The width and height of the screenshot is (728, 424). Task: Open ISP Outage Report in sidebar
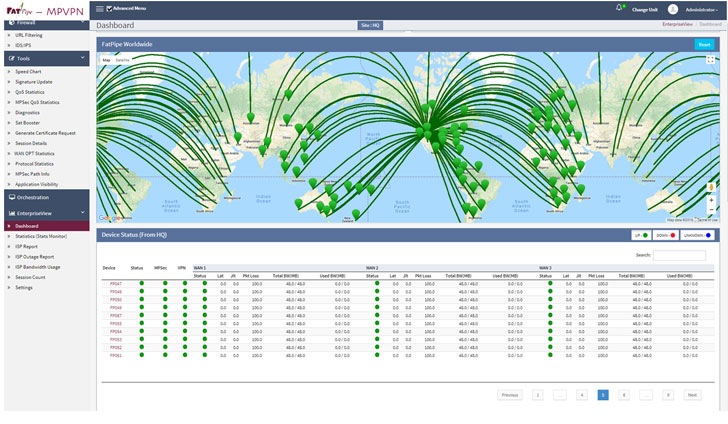36,257
